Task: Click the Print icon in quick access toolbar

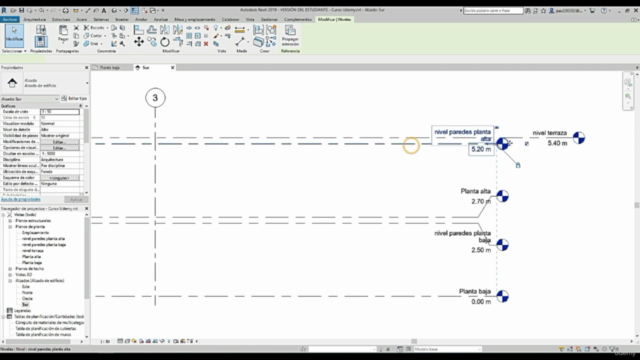Action: pyautogui.click(x=65, y=10)
